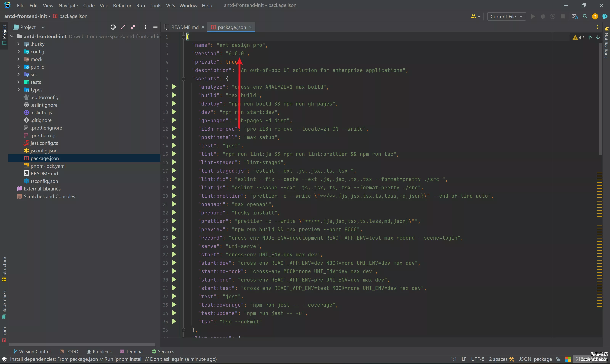Expand the tests folder
Screen dimensions: 610x364
[x=18, y=82]
